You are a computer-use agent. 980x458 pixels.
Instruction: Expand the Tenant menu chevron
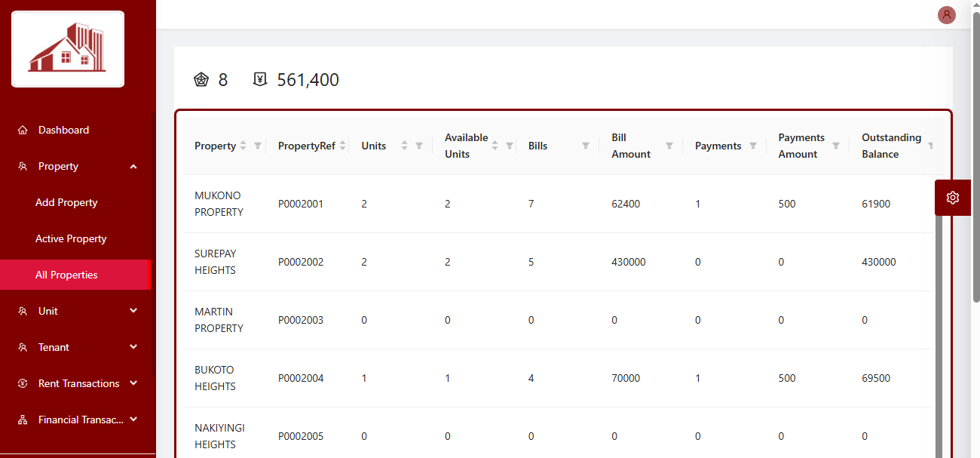click(133, 347)
